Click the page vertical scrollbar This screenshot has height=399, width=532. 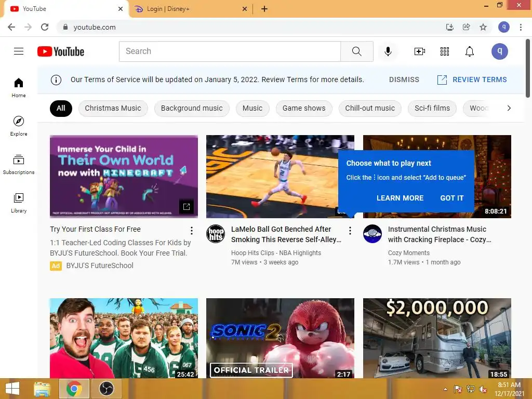[528, 69]
